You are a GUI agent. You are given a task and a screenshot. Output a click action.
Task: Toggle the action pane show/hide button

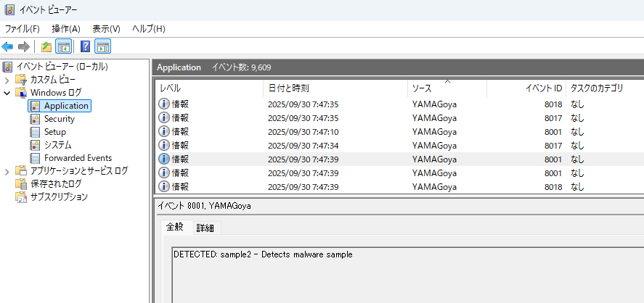tap(103, 47)
